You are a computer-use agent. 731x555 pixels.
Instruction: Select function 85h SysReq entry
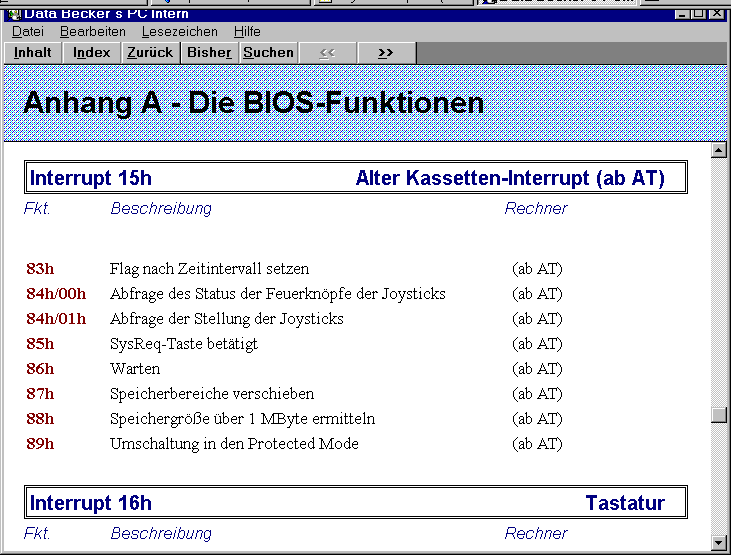pos(40,344)
